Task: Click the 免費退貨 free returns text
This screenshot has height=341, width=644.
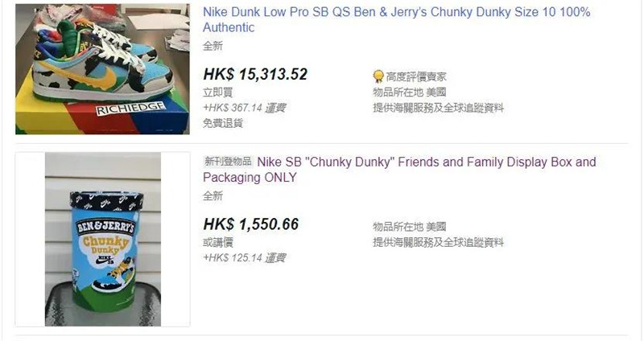Action: pos(223,123)
